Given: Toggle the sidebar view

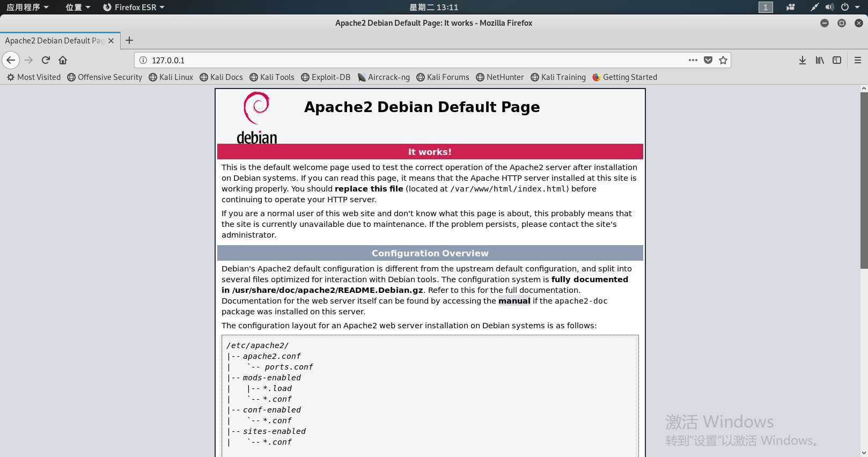Looking at the screenshot, I should click(837, 60).
